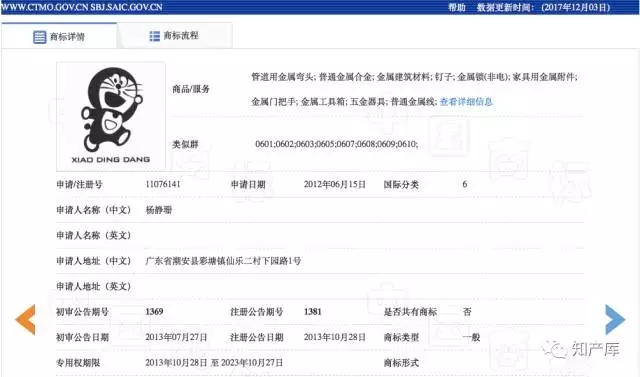
Task: Open the 商标详情 tab
Action: [x=59, y=36]
